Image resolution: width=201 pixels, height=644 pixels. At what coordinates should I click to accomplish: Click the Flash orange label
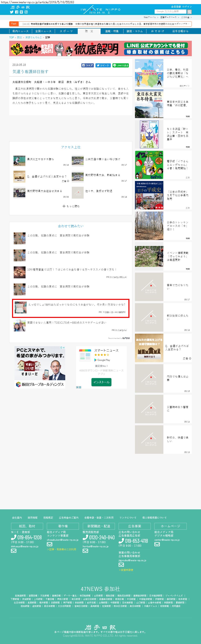click(x=14, y=24)
